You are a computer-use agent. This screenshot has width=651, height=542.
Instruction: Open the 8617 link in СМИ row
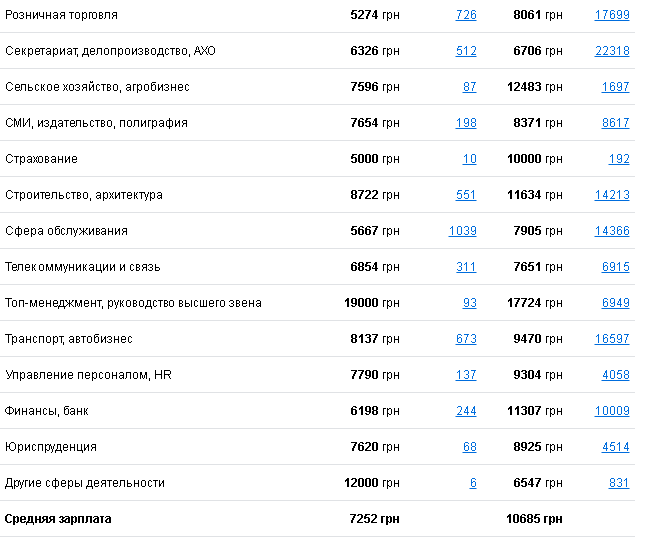pos(615,123)
